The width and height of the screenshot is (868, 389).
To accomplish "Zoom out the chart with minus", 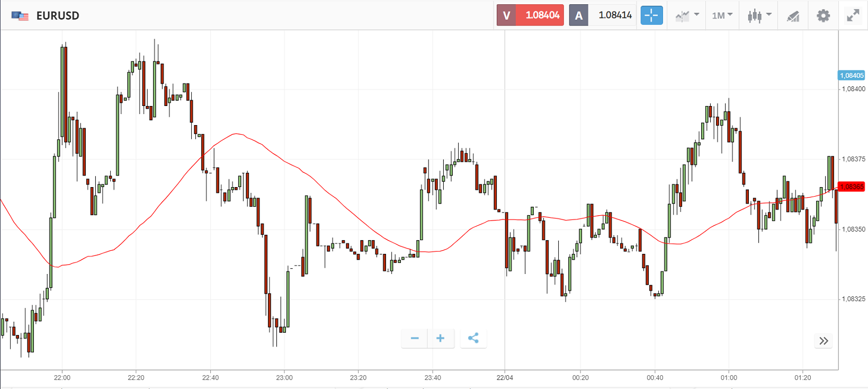I will pos(415,338).
